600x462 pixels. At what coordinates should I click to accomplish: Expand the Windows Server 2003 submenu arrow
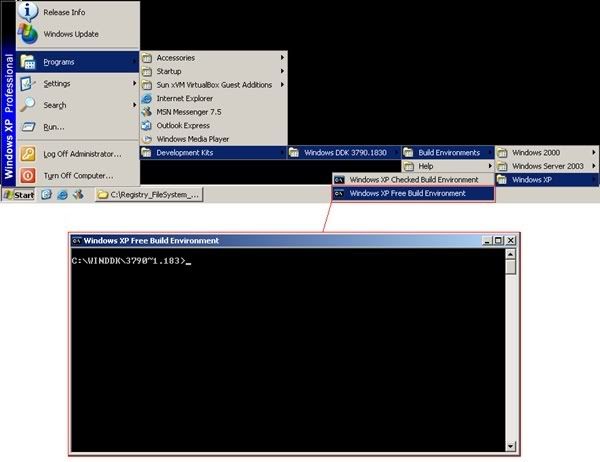pyautogui.click(x=593, y=166)
